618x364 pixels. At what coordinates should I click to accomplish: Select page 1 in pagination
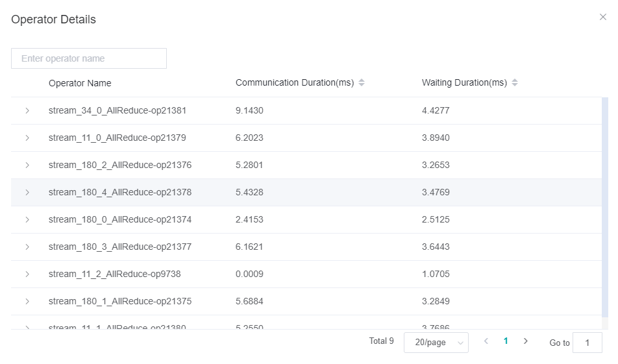click(506, 341)
